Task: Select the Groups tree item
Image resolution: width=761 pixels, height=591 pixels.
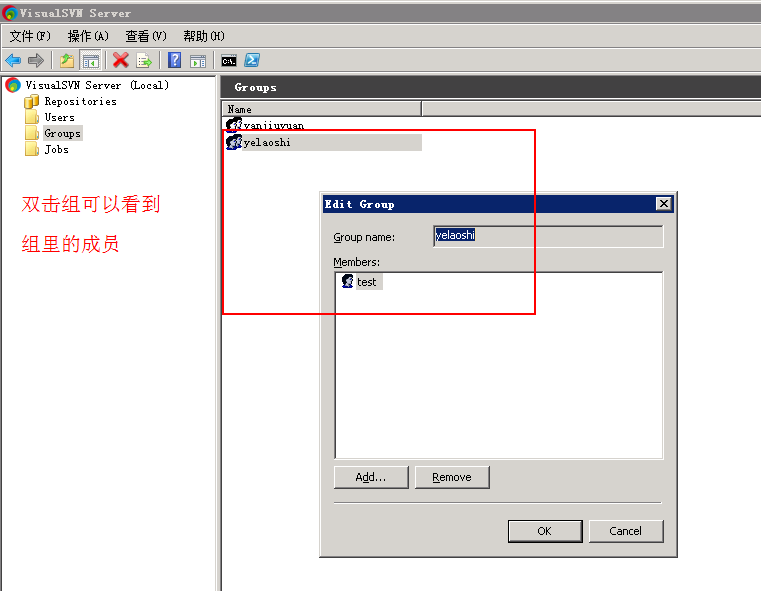Action: 63,133
